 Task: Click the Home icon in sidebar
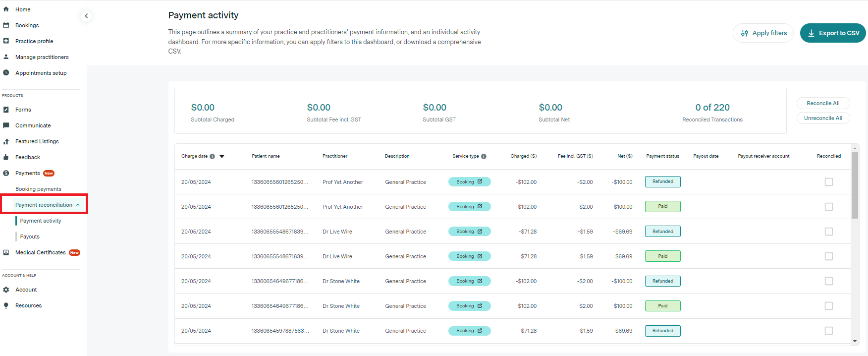click(6, 9)
